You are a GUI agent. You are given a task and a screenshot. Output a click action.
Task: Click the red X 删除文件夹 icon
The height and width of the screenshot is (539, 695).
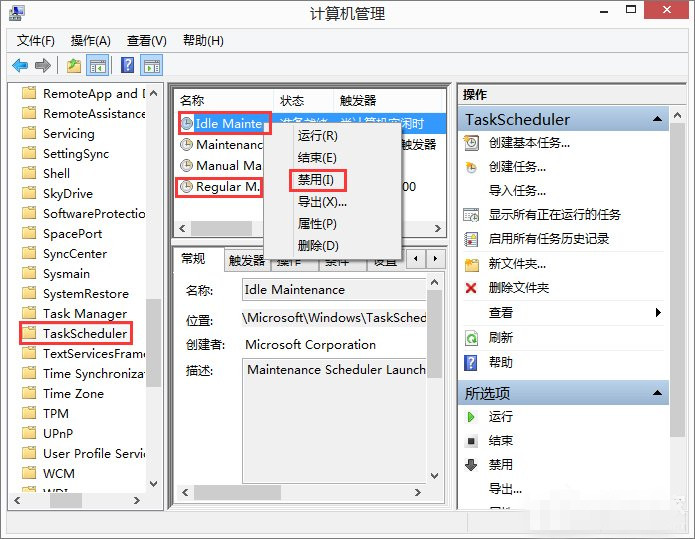(471, 288)
